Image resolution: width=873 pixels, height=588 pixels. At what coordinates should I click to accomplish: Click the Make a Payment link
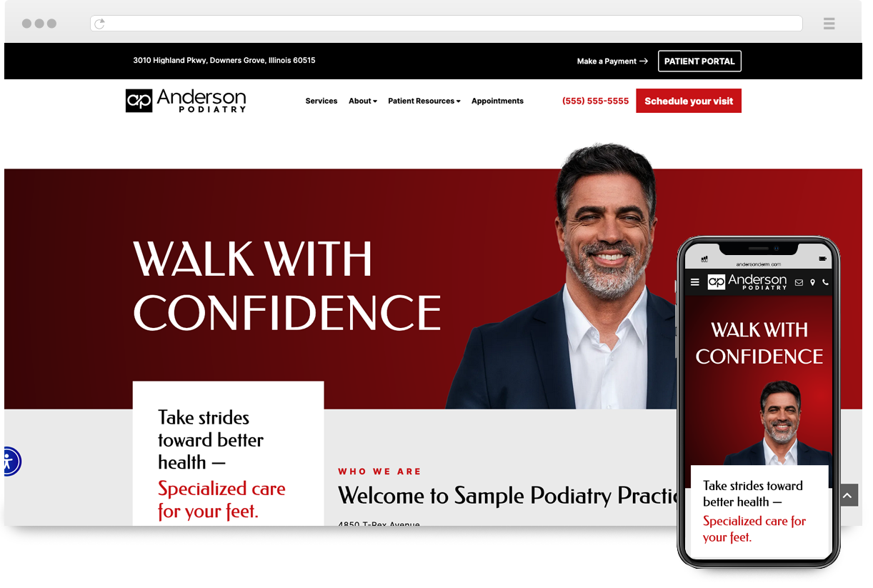[612, 61]
